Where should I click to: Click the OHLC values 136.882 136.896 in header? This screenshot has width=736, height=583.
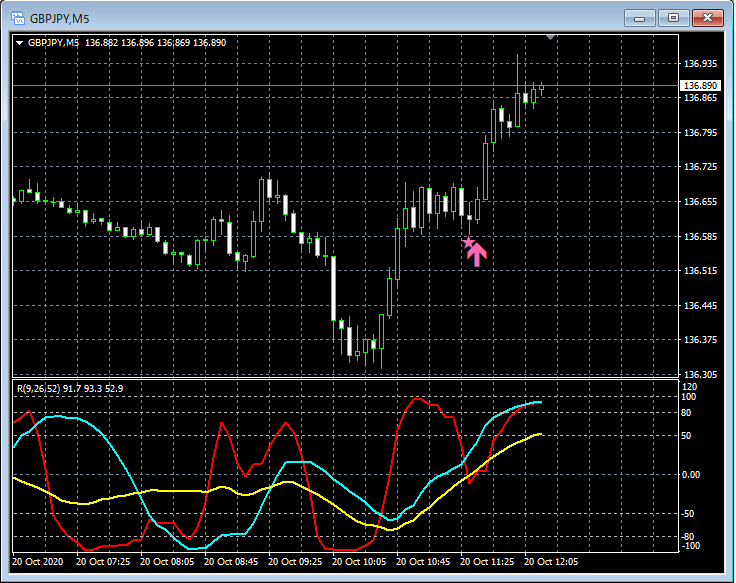120,43
